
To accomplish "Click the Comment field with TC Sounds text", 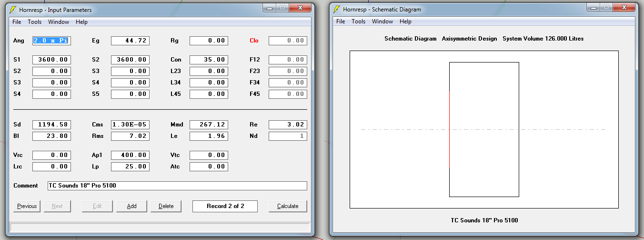I will click(x=177, y=186).
